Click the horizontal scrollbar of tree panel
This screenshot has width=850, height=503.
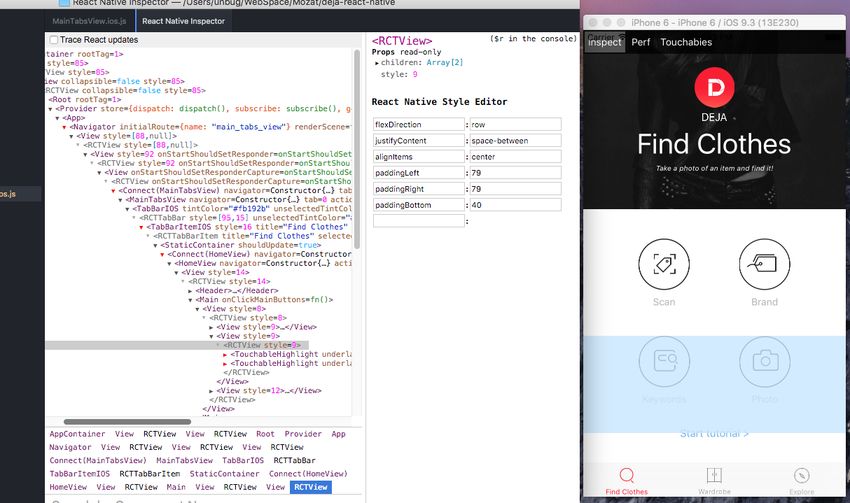click(127, 422)
